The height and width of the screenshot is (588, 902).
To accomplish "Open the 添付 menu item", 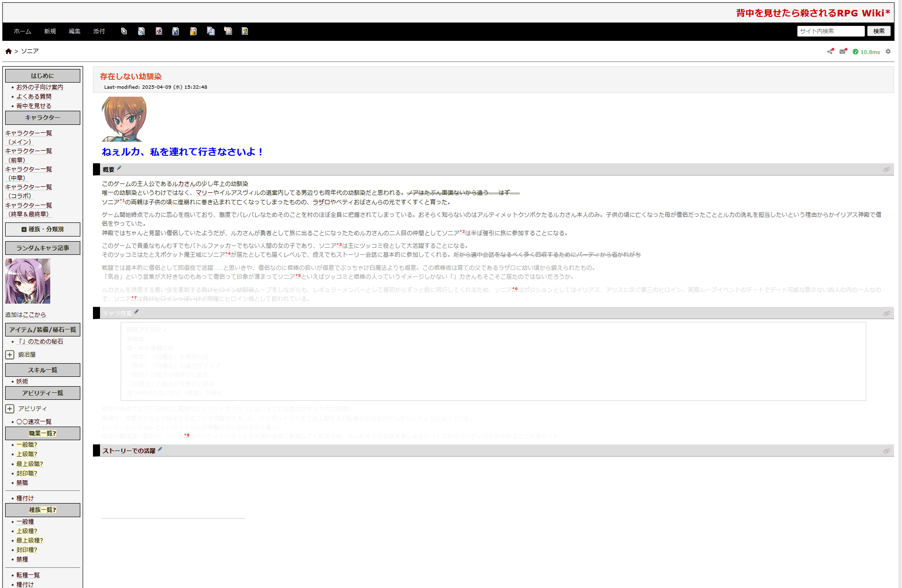I will (x=99, y=31).
